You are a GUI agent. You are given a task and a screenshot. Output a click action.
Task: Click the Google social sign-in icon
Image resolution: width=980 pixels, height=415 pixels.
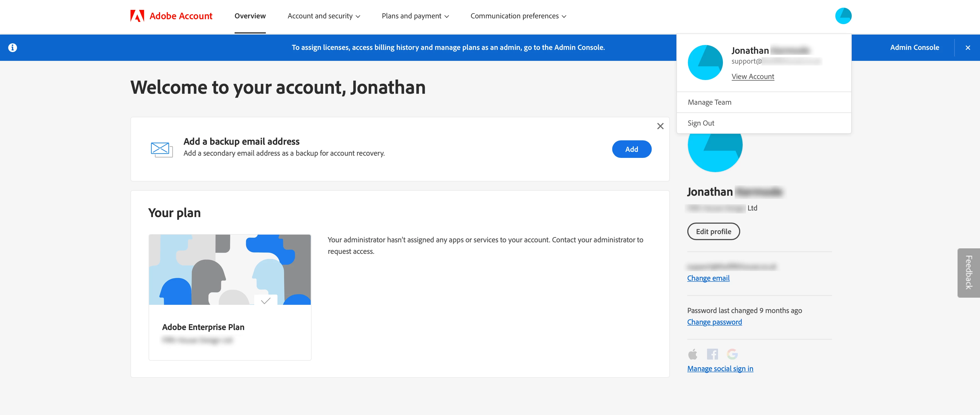(x=732, y=354)
